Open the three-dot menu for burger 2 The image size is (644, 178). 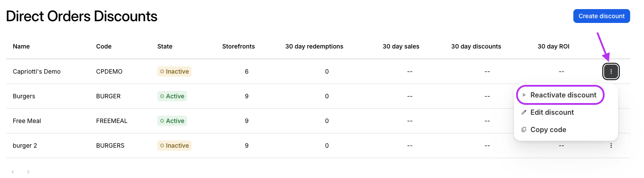(x=611, y=146)
